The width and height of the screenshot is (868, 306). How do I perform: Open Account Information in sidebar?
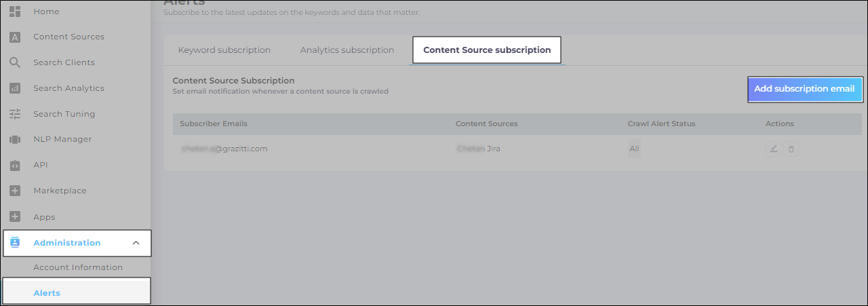point(78,267)
